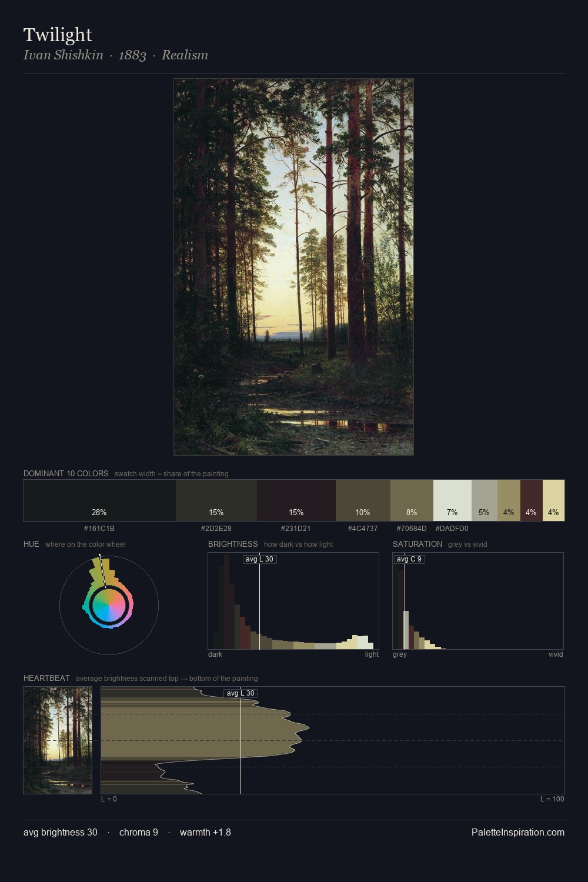Click the 4% dark maroon swatch

point(532,500)
